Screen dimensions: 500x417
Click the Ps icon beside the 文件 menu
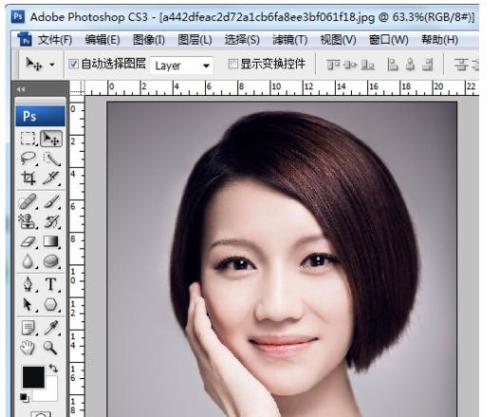25,39
